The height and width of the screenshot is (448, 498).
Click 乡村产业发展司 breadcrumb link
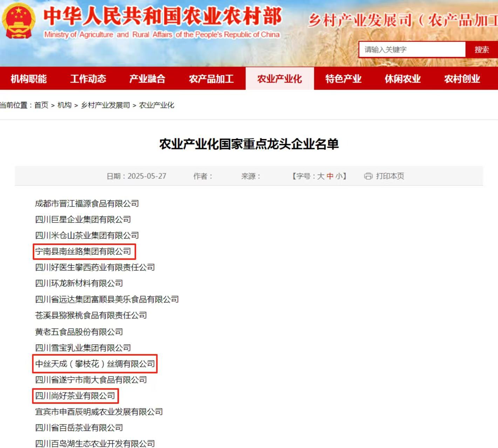click(105, 105)
